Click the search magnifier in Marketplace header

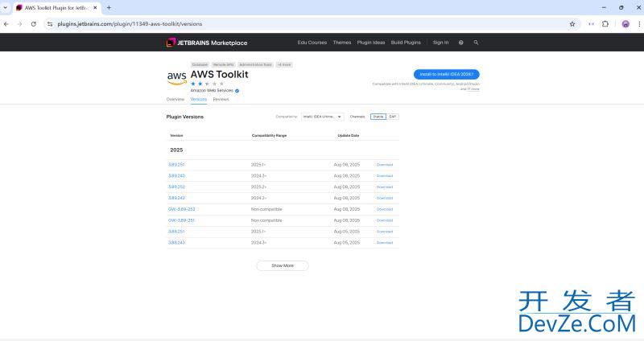[x=476, y=43]
